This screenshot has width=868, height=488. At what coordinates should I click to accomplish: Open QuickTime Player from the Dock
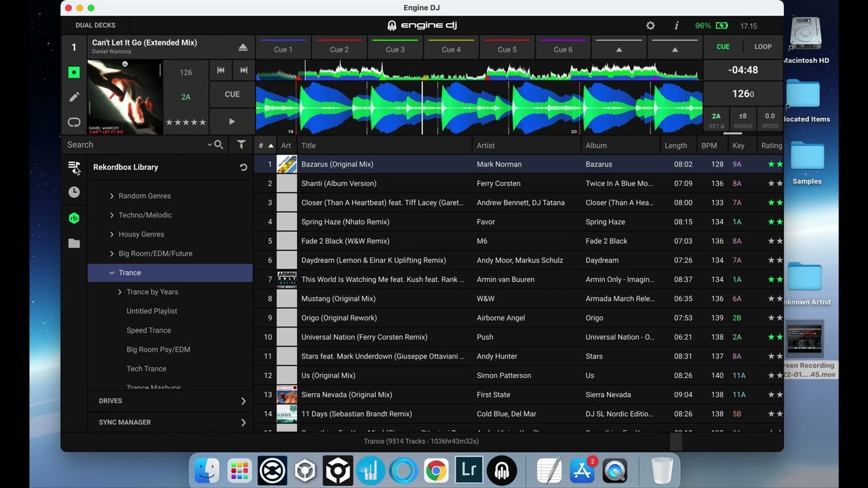615,470
